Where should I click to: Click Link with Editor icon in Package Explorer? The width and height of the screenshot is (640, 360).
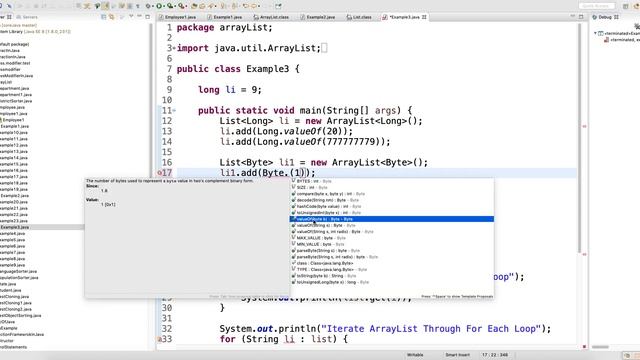[x=111, y=17]
